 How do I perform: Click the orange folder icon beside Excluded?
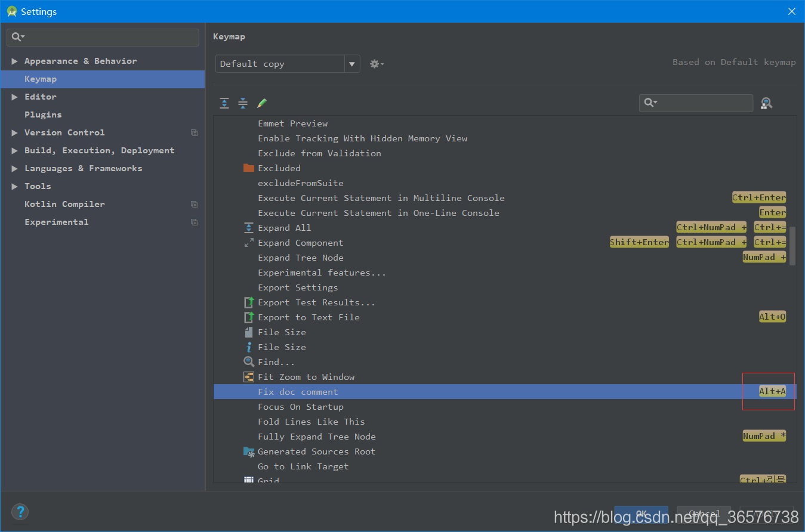249,168
